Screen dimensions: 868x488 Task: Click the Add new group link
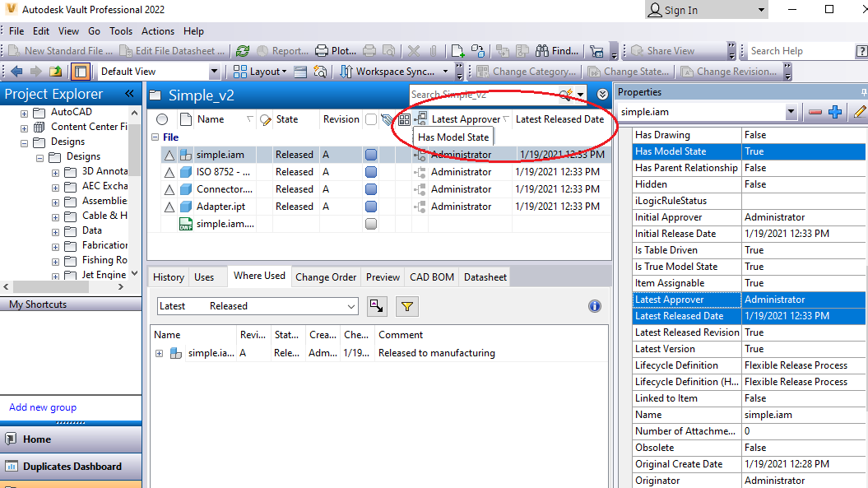click(43, 407)
